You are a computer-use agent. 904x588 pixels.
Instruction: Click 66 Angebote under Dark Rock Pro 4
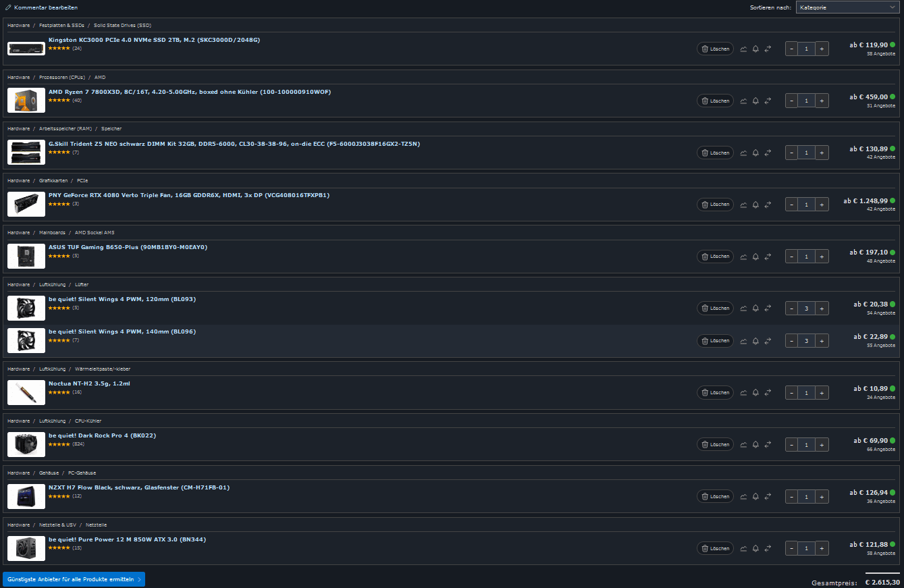click(x=881, y=450)
